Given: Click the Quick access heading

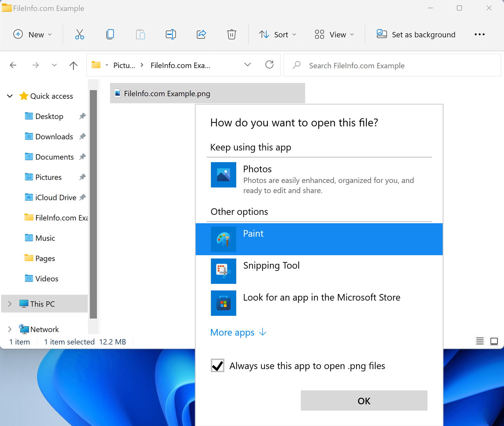Looking at the screenshot, I should click(52, 96).
